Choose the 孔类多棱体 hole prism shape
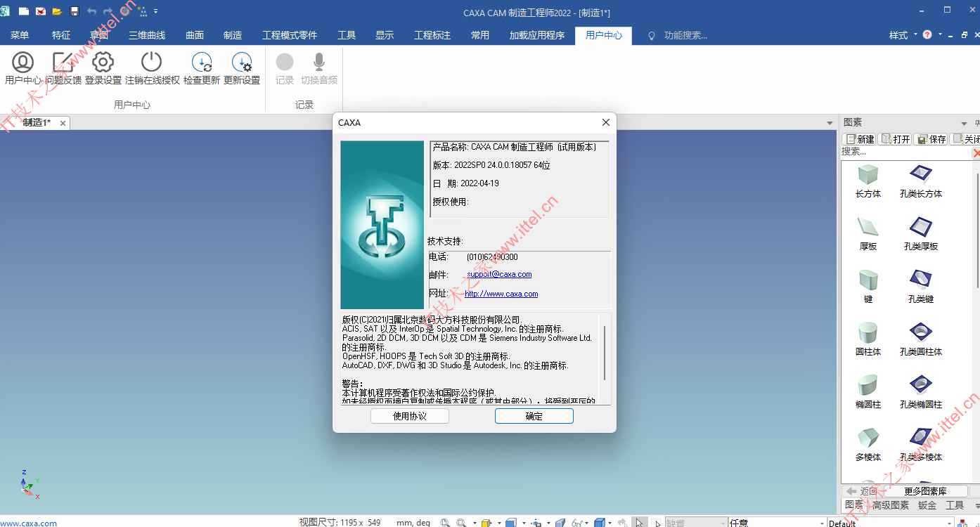This screenshot has width=980, height=527. (x=921, y=445)
